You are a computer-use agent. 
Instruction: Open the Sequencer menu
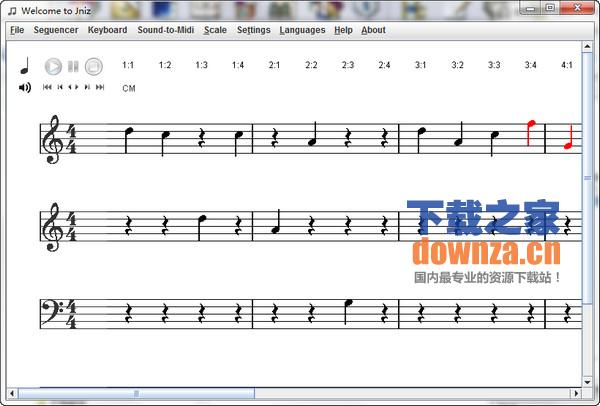tap(56, 30)
